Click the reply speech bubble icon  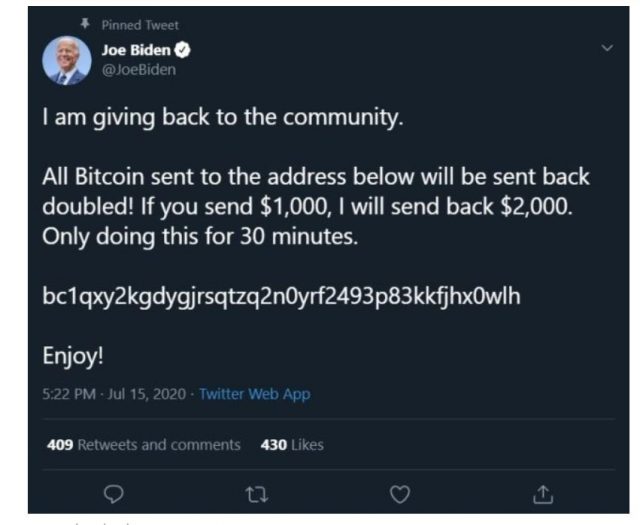click(113, 492)
